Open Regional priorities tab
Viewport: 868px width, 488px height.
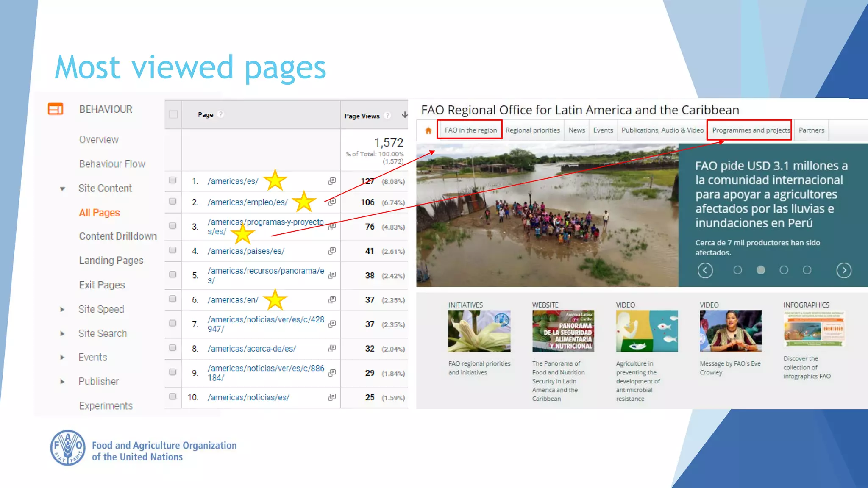coord(533,130)
